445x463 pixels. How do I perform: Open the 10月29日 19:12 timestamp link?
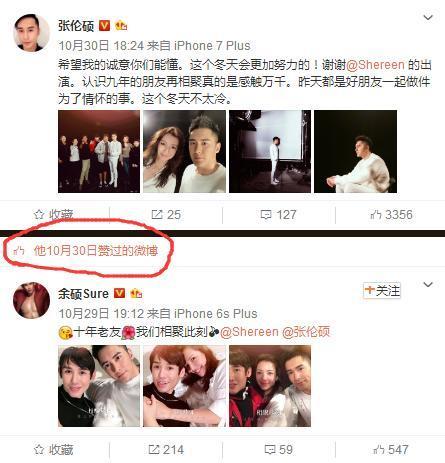tap(101, 313)
